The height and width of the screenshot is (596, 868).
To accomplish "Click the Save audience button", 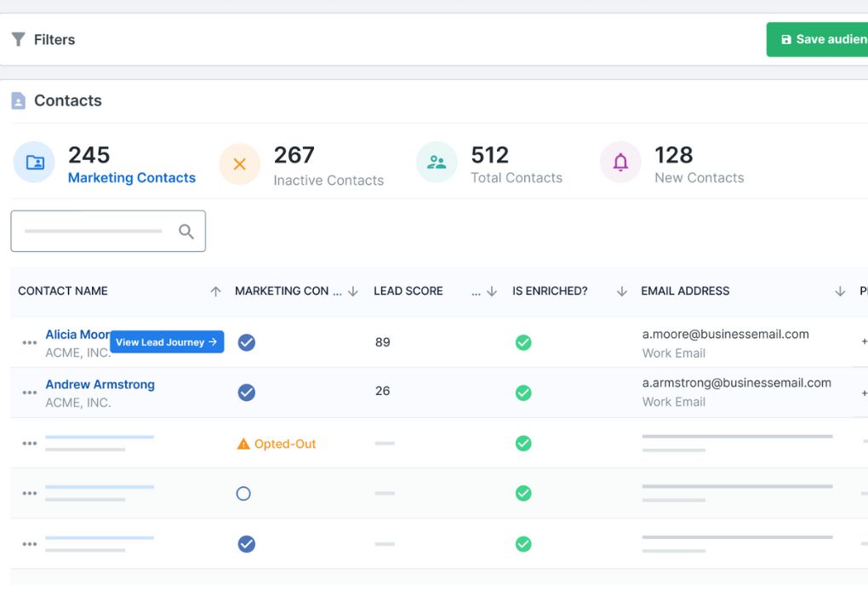I will pyautogui.click(x=817, y=39).
